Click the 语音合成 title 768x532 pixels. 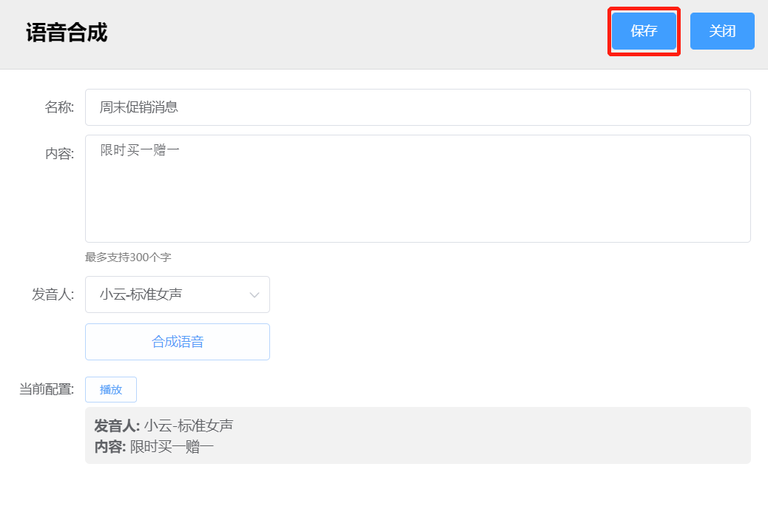click(67, 33)
